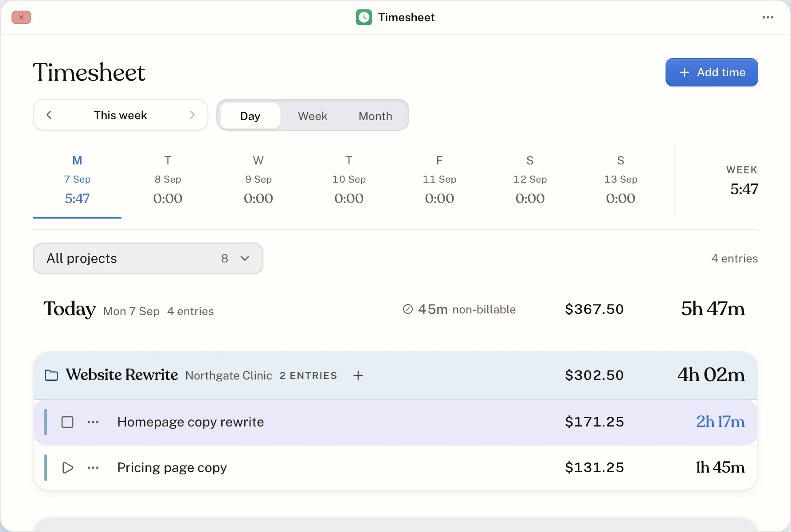
Task: Click the green Timesheet clock app icon
Action: [x=364, y=17]
